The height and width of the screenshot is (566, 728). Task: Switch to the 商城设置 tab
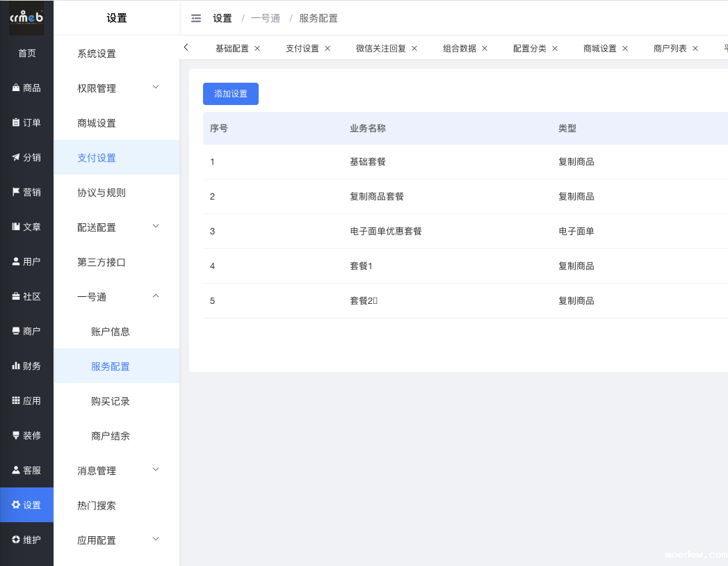point(599,49)
